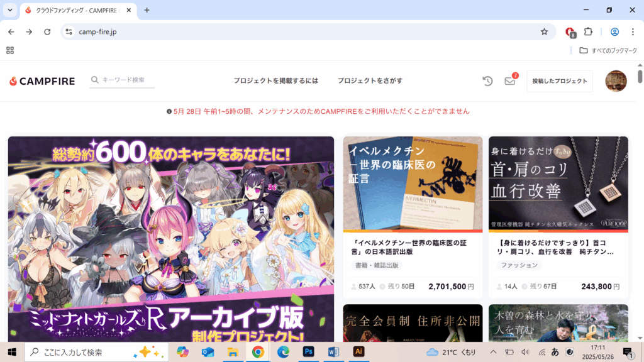Click the page vertical scrollbar thumb

coord(640,76)
